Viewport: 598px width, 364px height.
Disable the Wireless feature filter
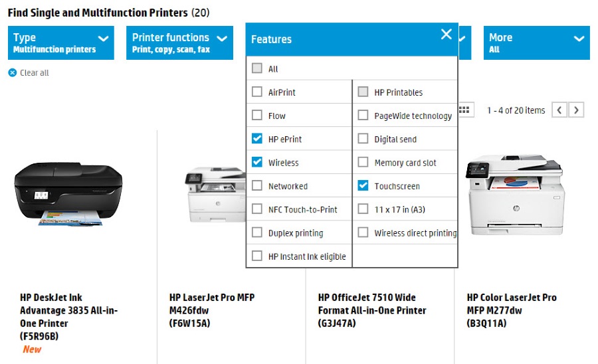(x=257, y=162)
